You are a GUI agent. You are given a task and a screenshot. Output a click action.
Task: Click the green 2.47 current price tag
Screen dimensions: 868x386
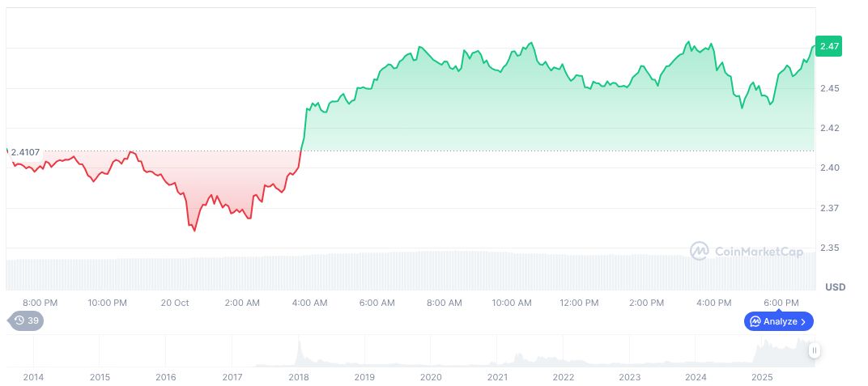(x=828, y=47)
